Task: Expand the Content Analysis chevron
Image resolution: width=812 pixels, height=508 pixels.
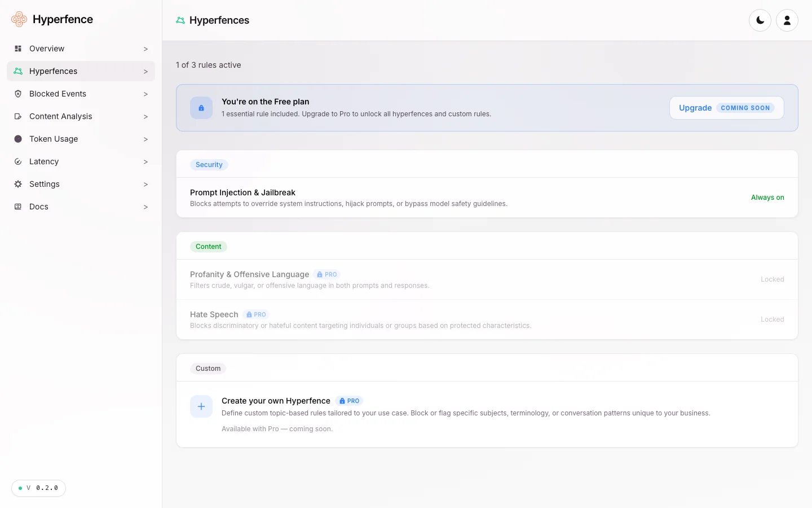Action: [145, 117]
